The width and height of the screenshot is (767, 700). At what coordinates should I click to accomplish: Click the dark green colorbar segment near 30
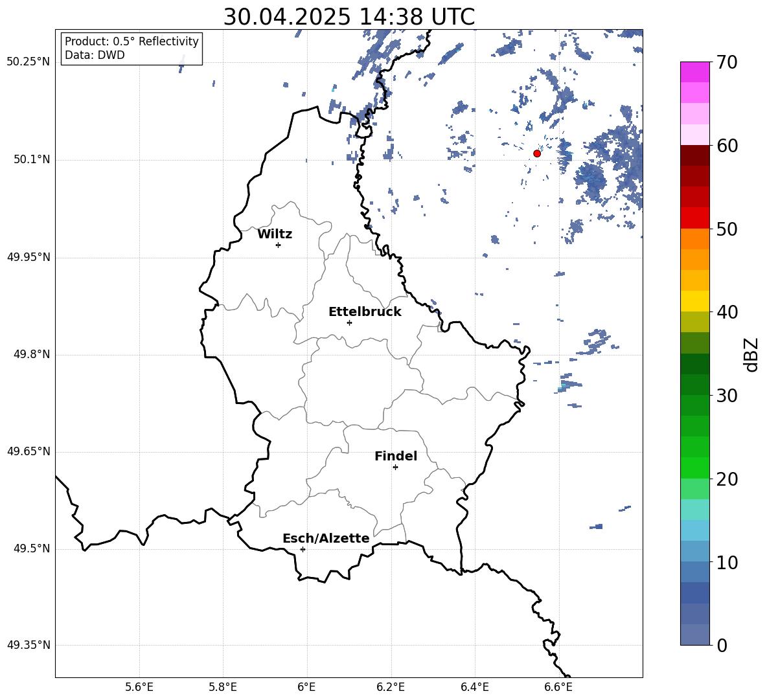pos(694,385)
